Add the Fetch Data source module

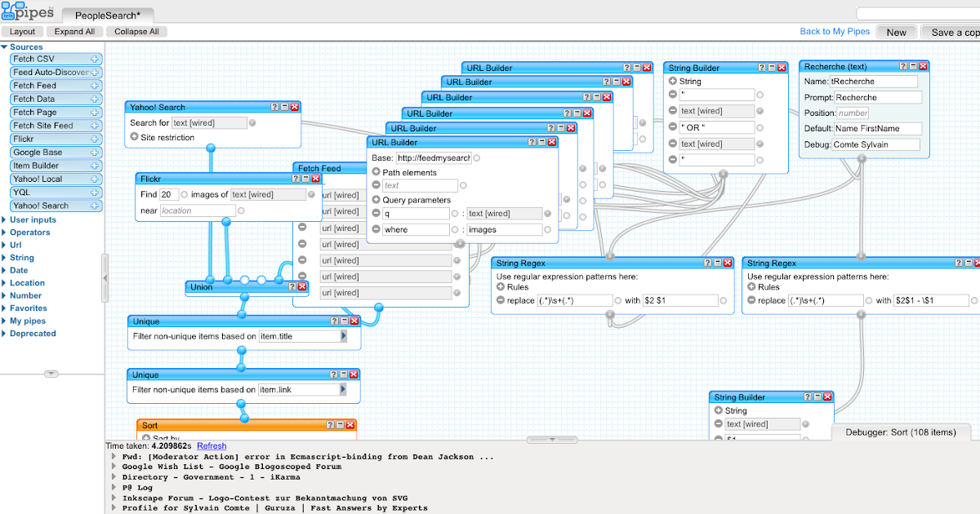click(x=56, y=99)
